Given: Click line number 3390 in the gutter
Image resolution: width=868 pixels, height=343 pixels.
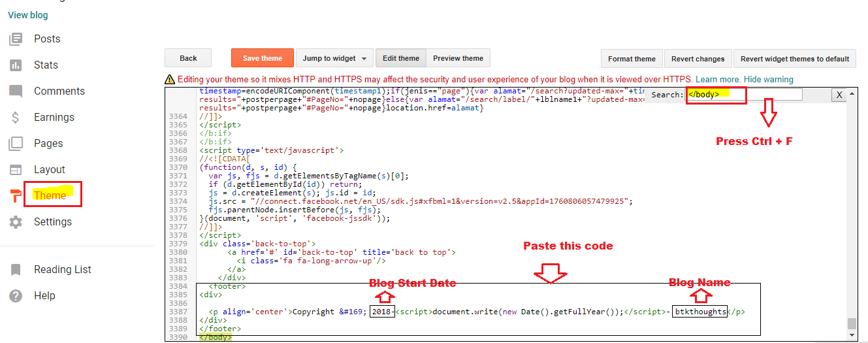Looking at the screenshot, I should click(180, 337).
